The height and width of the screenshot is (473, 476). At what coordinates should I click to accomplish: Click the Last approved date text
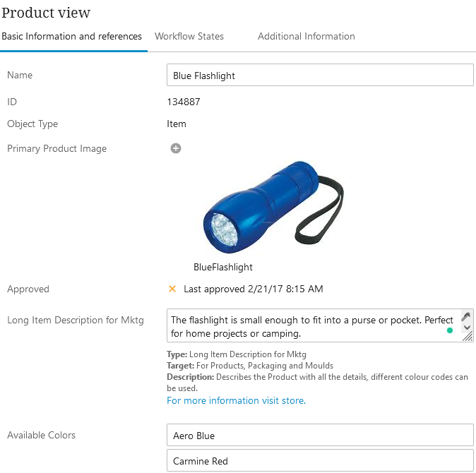[x=253, y=289]
